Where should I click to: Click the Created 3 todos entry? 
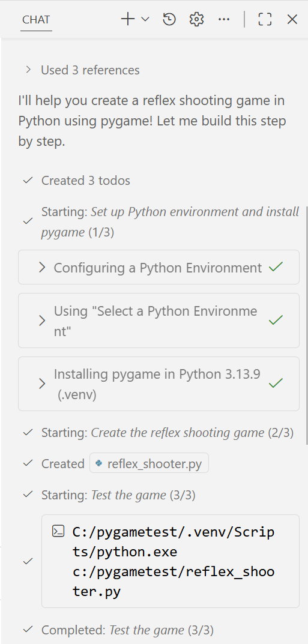85,180
